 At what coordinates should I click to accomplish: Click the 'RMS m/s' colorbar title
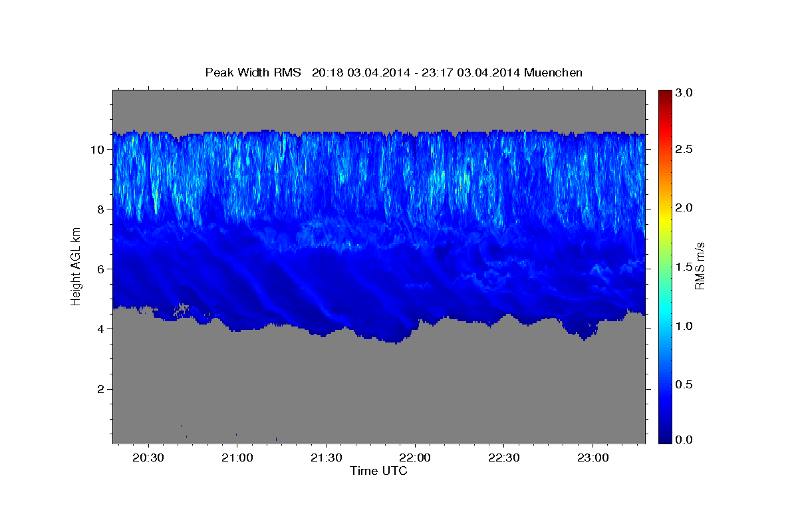700,266
